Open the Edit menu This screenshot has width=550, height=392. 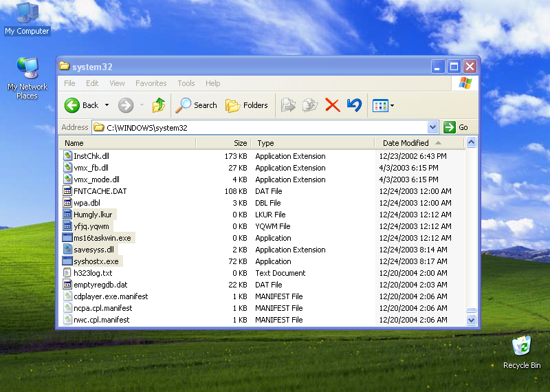[92, 83]
